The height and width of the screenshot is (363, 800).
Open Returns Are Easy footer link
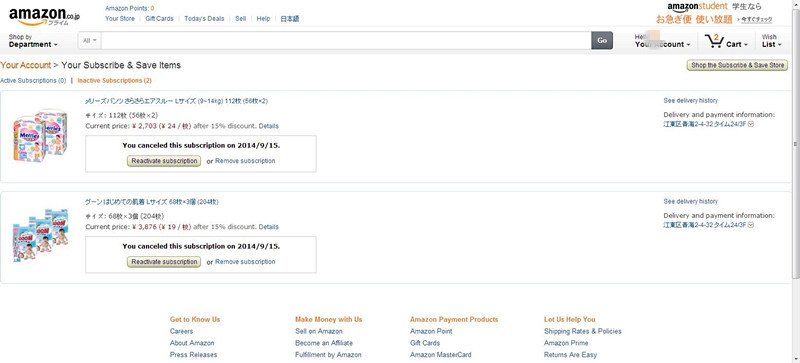point(570,355)
